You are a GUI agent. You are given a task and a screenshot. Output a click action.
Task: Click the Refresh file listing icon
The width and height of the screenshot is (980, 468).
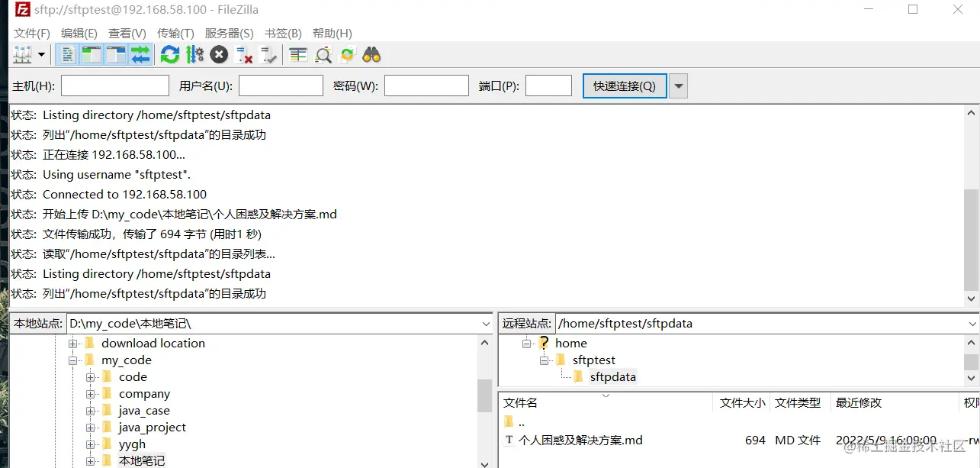point(169,54)
